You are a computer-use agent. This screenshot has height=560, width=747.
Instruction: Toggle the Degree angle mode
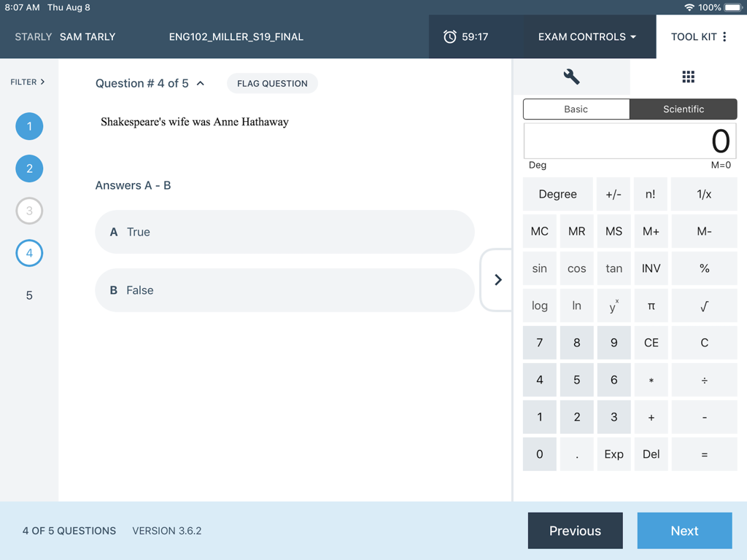click(x=557, y=194)
